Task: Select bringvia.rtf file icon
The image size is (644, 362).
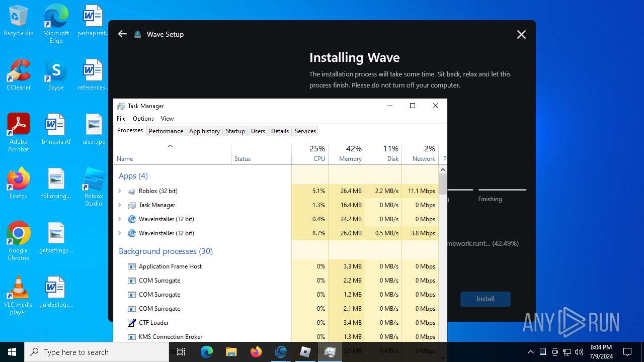Action: pos(56,129)
